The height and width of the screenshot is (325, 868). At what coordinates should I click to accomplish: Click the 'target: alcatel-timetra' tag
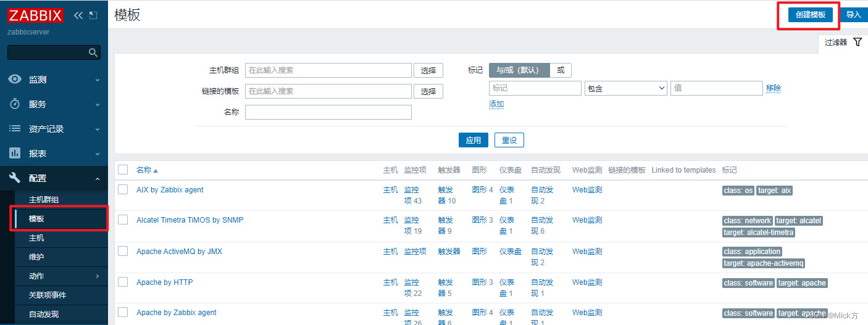pyautogui.click(x=759, y=232)
